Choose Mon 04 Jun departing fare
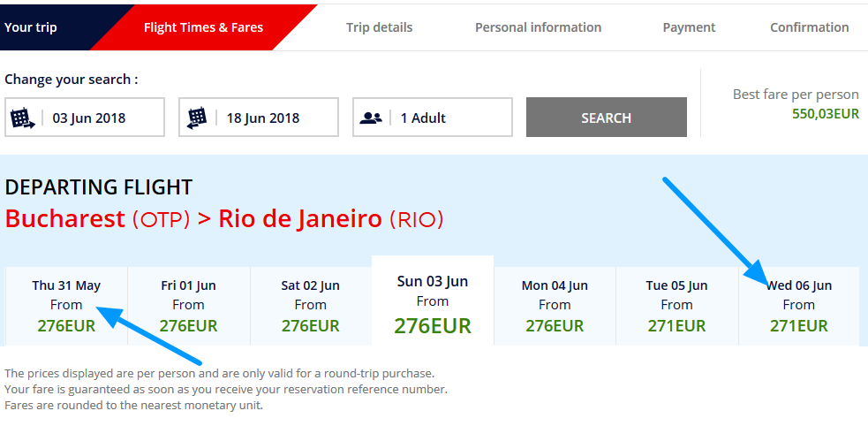The height and width of the screenshot is (426, 868). coord(555,306)
